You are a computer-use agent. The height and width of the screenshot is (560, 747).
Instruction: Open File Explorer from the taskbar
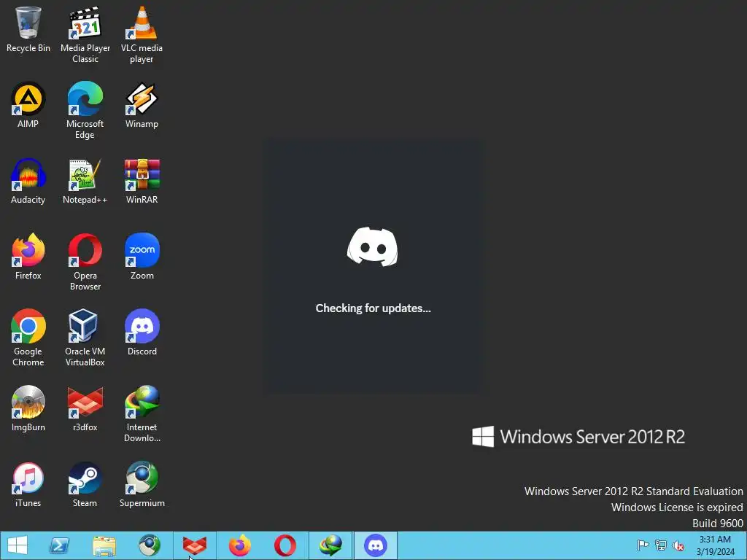click(x=104, y=545)
